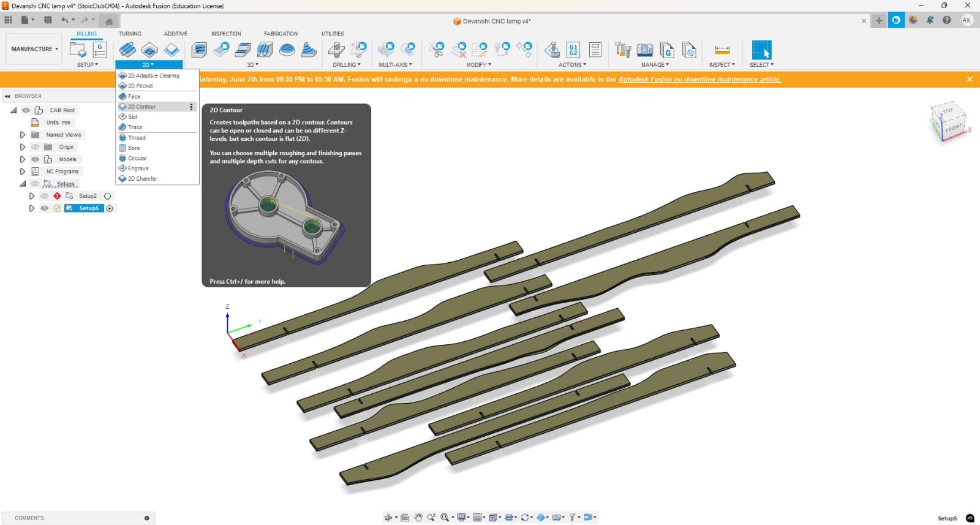Screen dimensions: 980x525
Task: Click the Job Status clock icon
Action: 913,20
